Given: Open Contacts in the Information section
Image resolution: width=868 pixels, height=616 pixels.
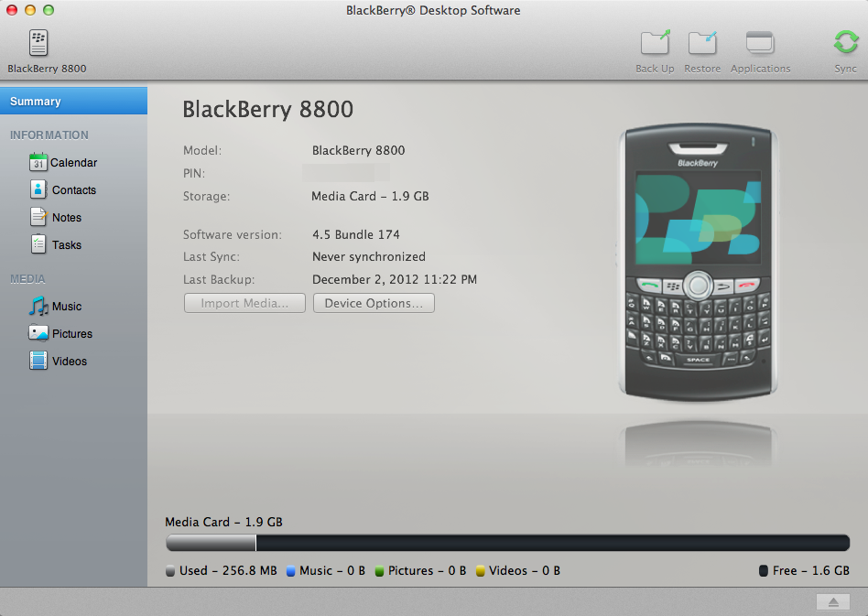Looking at the screenshot, I should click(x=74, y=189).
